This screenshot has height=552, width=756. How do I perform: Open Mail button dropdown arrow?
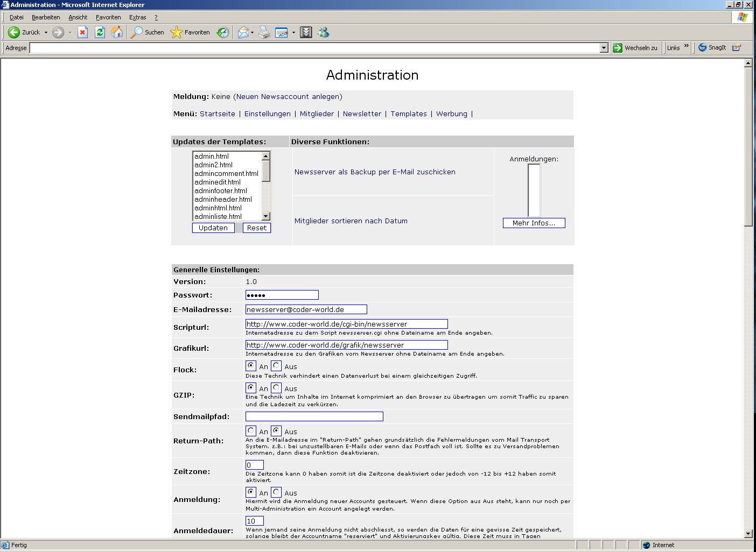pyautogui.click(x=252, y=32)
